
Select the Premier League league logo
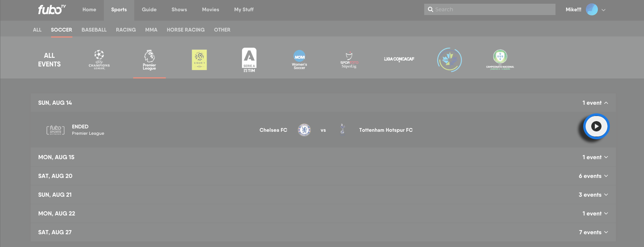149,60
